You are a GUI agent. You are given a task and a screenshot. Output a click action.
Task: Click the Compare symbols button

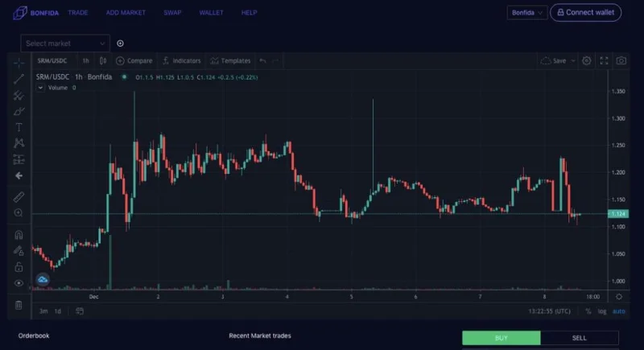tap(134, 60)
